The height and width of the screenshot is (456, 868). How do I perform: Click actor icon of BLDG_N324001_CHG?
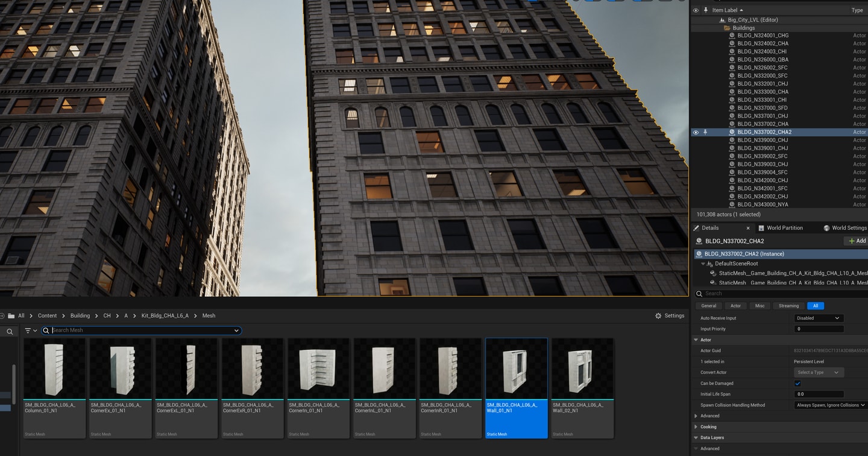click(732, 36)
